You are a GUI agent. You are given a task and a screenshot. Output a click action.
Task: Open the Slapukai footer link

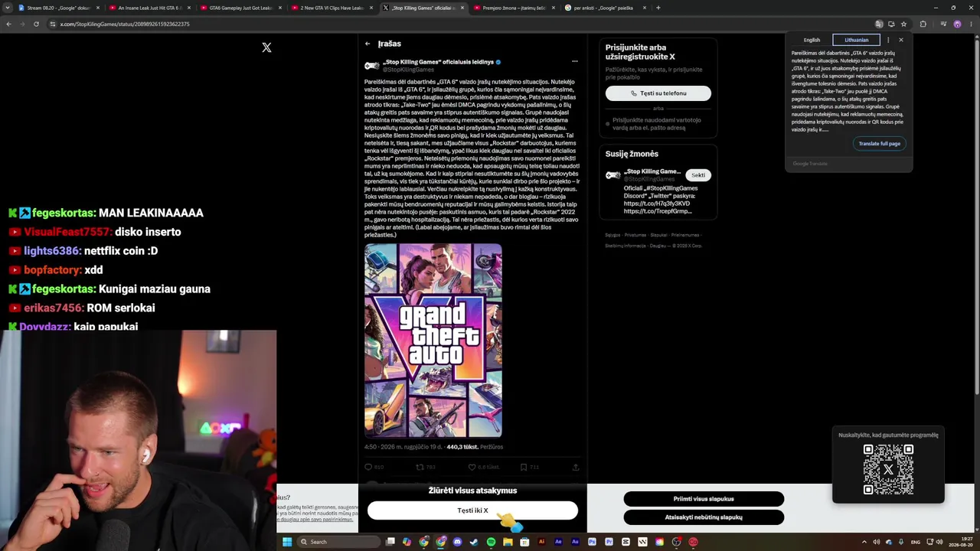(658, 235)
